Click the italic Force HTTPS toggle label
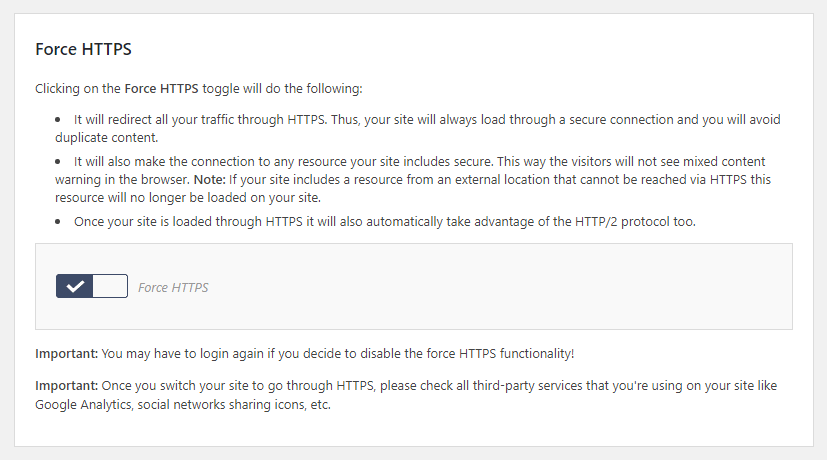Viewport: 827px width, 460px height. click(173, 288)
